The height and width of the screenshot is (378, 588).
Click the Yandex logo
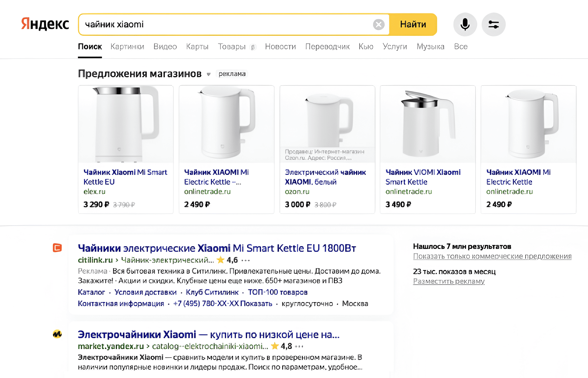(x=45, y=24)
